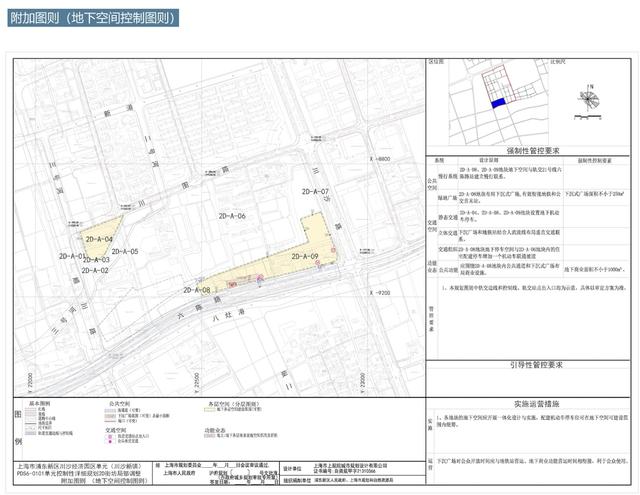Click the location inset map thumbnail
This screenshot has height=495, width=640.
498,102
